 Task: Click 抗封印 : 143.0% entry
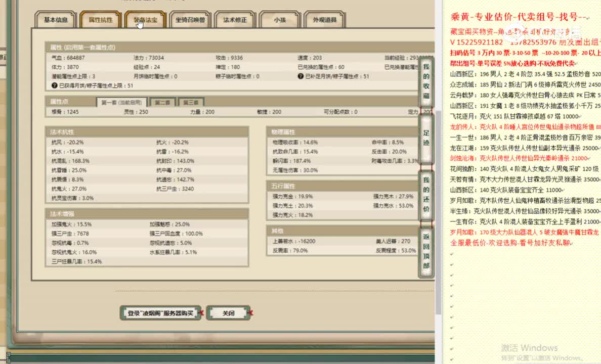pos(176,161)
